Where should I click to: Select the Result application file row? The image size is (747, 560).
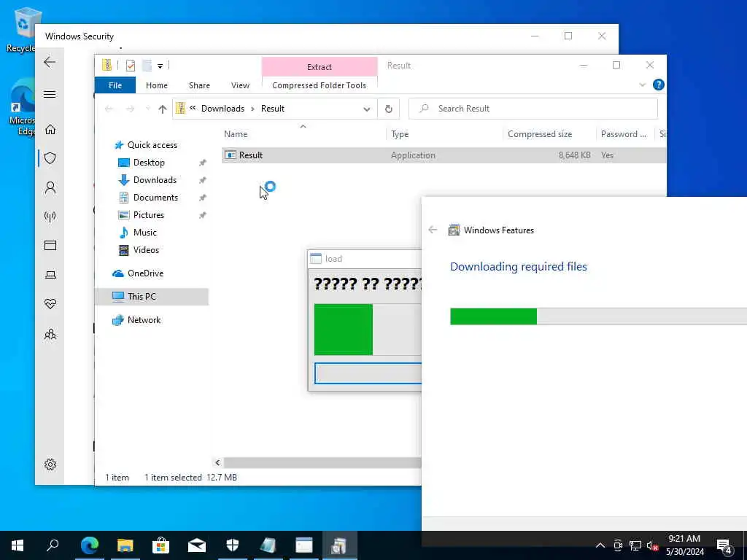pos(444,155)
